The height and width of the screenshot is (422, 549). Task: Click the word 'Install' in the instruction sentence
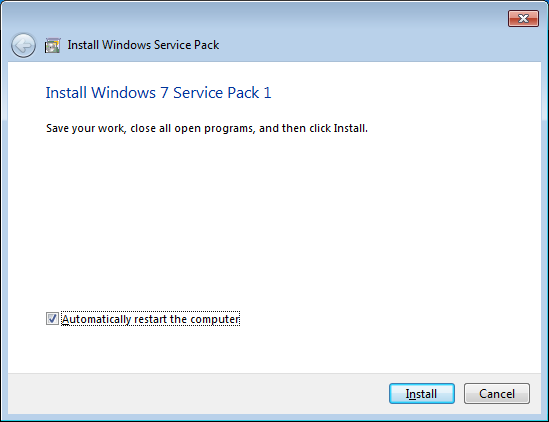click(x=349, y=129)
